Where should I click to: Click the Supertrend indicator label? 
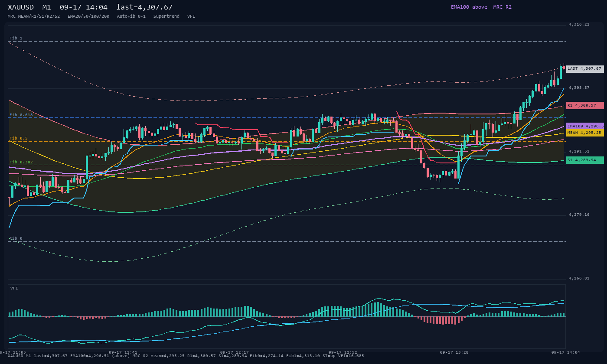[x=166, y=16]
